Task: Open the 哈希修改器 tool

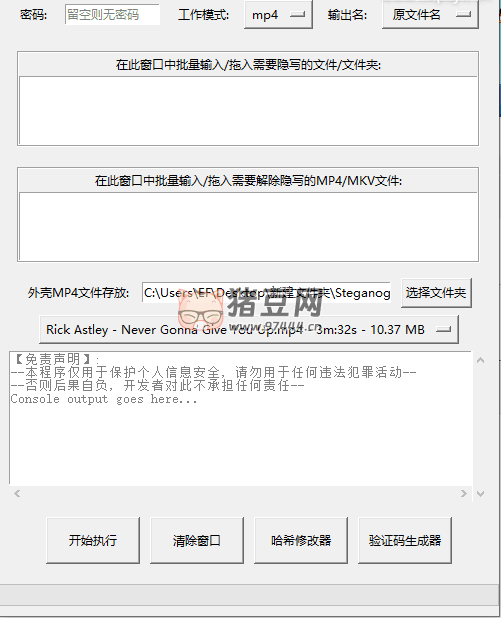Action: 301,540
